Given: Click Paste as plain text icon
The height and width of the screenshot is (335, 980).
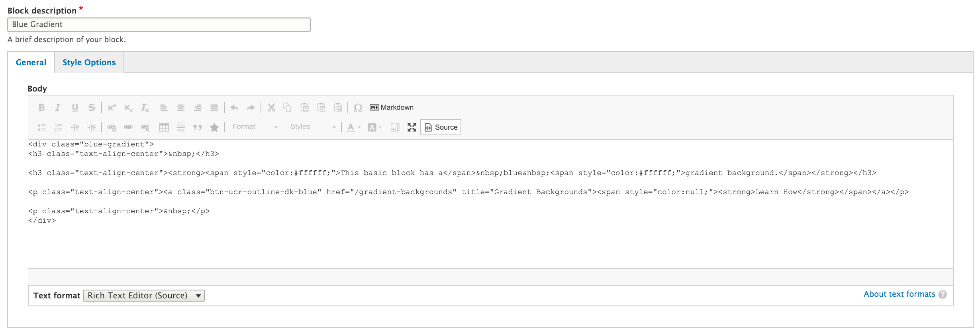Looking at the screenshot, I should [321, 107].
